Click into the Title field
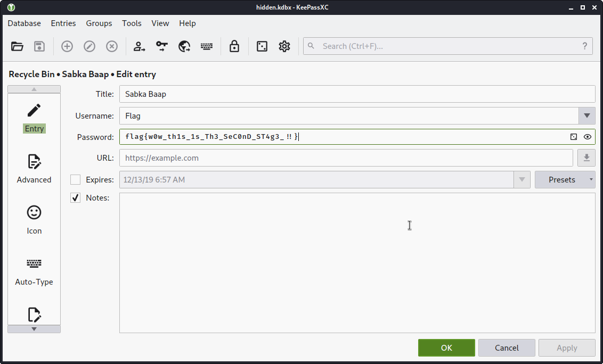The width and height of the screenshot is (603, 364). tap(357, 94)
